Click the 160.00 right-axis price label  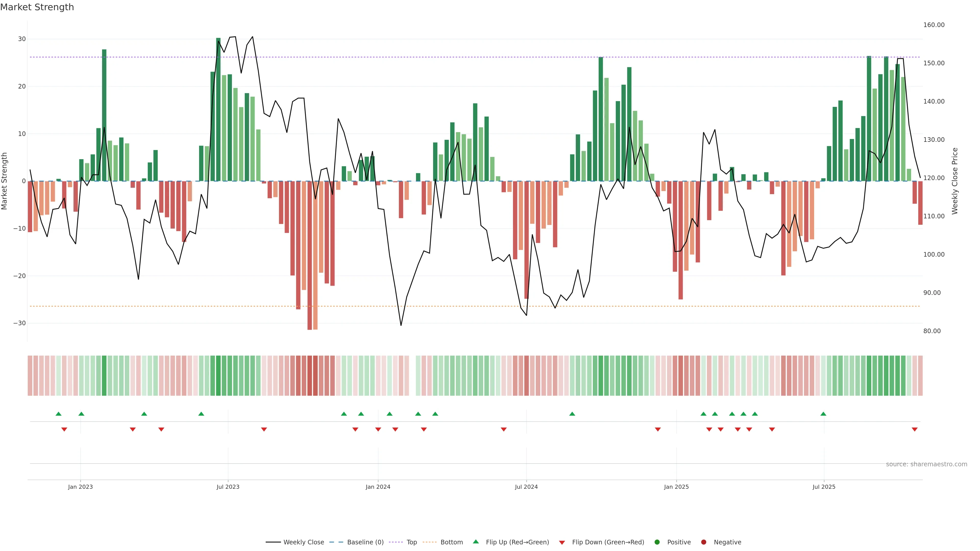[934, 25]
